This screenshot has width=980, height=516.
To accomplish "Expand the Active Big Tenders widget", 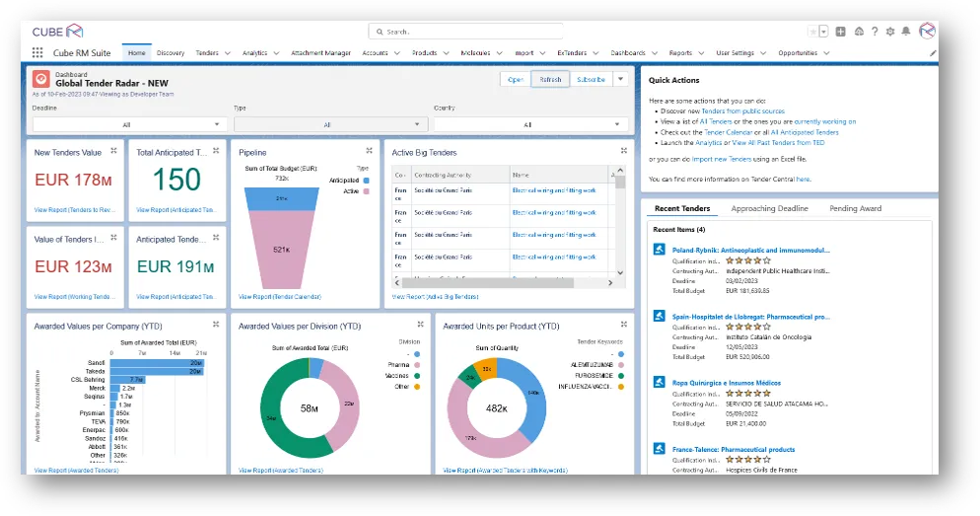I will (x=624, y=151).
